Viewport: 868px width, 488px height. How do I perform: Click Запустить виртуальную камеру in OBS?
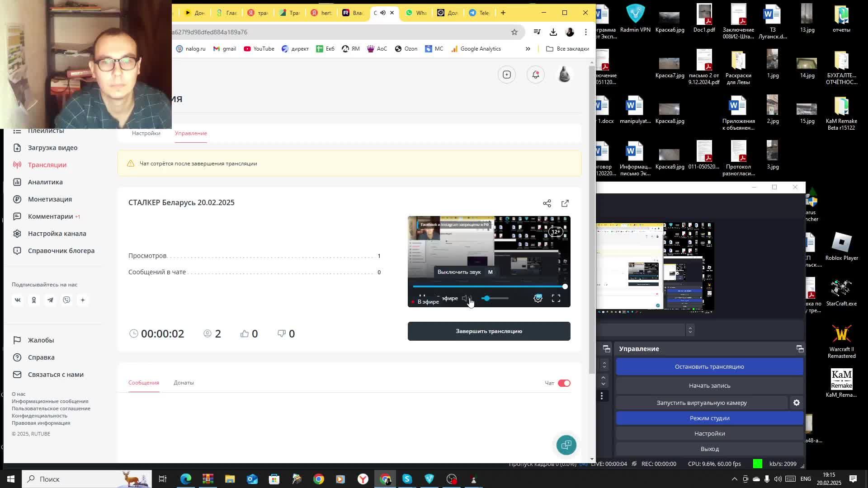(702, 403)
